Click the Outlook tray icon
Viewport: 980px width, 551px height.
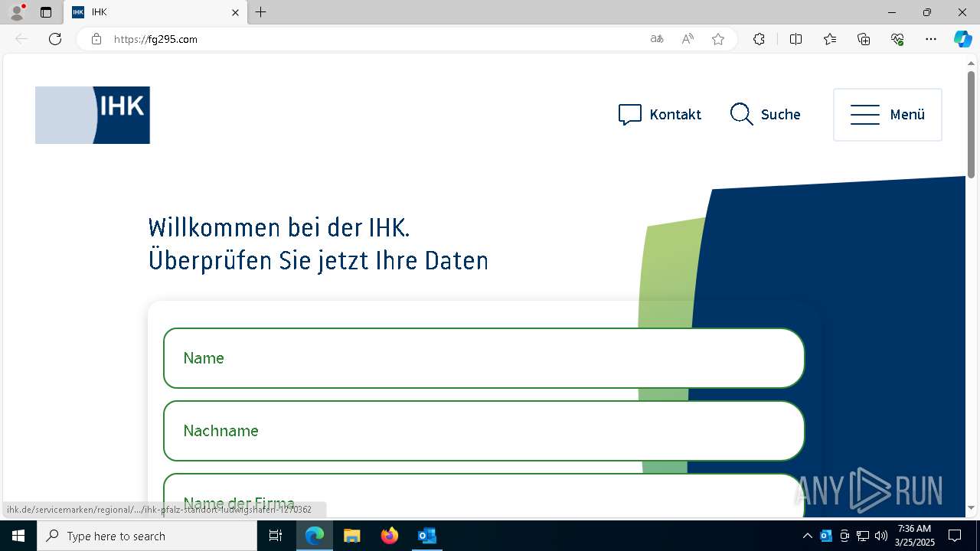click(x=826, y=536)
